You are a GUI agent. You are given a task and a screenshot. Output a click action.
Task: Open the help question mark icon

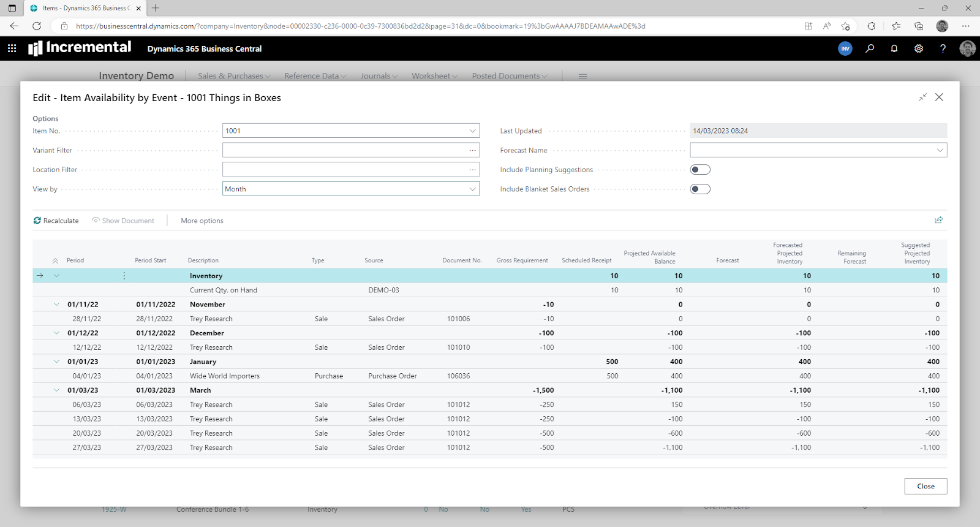pyautogui.click(x=943, y=48)
